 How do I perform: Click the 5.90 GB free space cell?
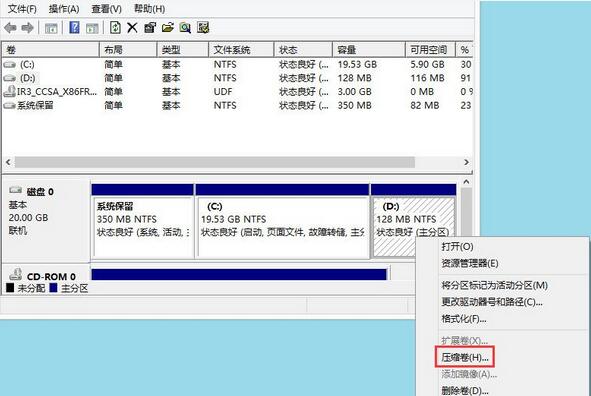[x=427, y=65]
